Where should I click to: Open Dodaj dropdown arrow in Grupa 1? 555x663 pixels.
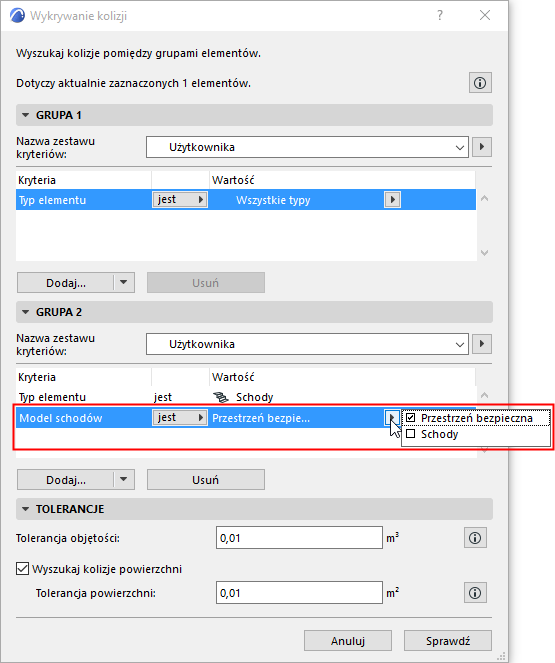[124, 282]
